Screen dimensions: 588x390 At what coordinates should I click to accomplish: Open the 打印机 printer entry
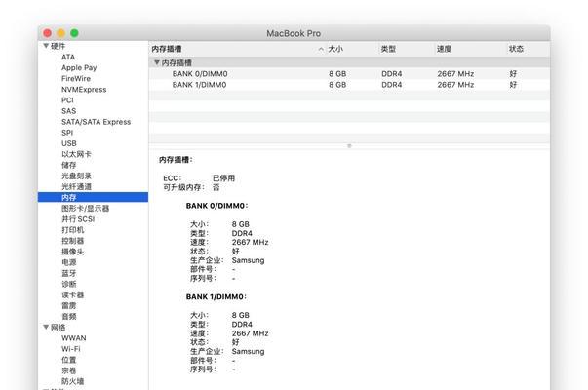(73, 230)
